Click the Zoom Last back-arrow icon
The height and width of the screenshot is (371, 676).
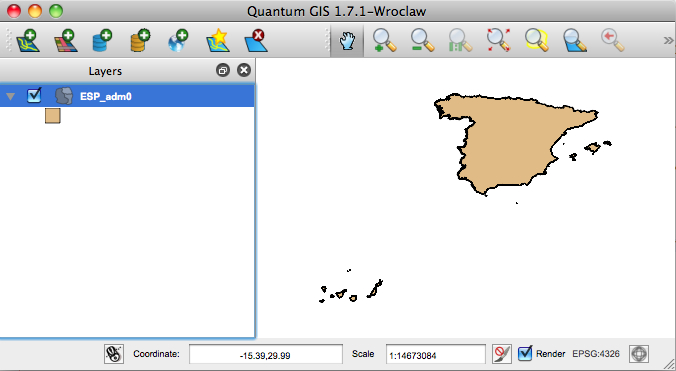click(x=613, y=41)
